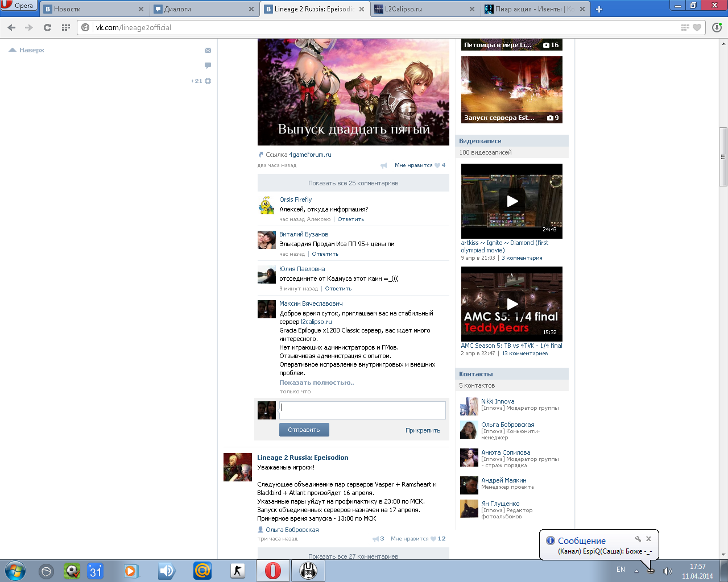Open the Питомцы в мире Li... album thumbnail
This screenshot has height=582, width=728.
[512, 45]
